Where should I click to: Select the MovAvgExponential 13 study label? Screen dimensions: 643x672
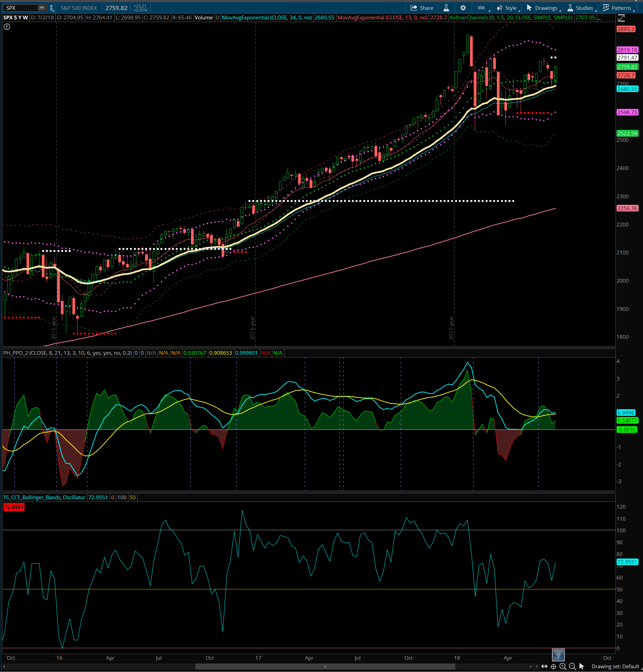[382, 17]
